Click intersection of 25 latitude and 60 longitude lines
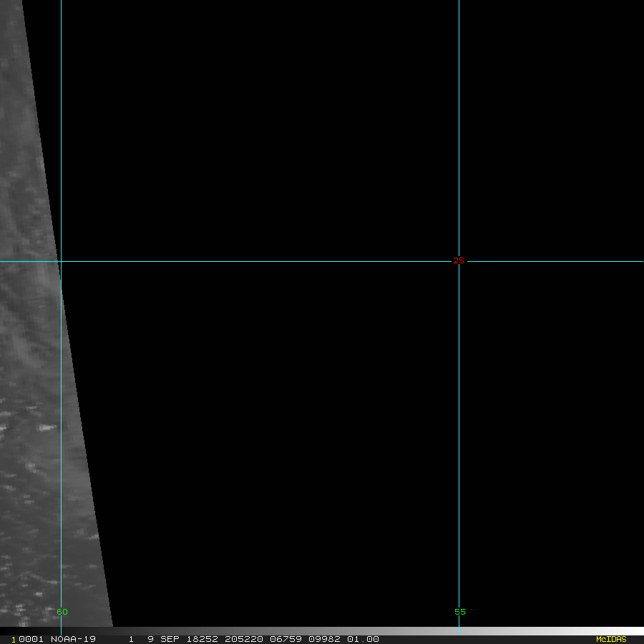Viewport: 644px width, 644px height. point(61,261)
